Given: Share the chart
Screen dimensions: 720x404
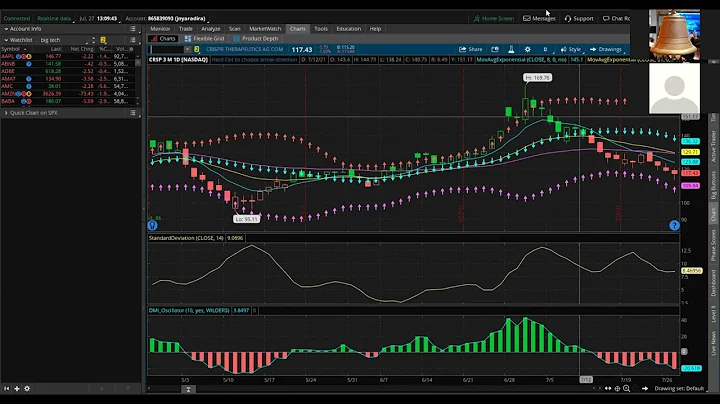Looking at the screenshot, I should tap(471, 49).
